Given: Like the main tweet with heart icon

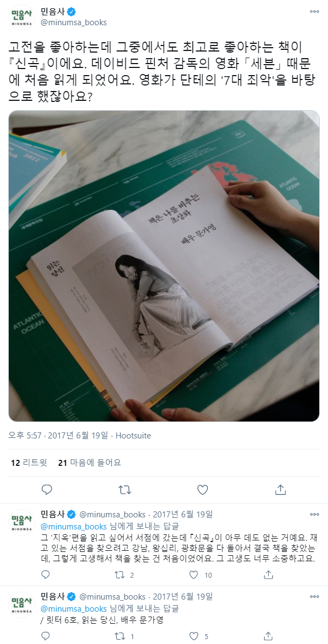Looking at the screenshot, I should point(202,489).
